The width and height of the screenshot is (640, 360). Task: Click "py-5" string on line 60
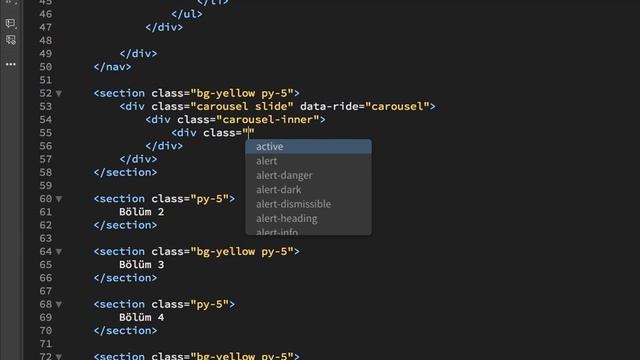tap(209, 199)
